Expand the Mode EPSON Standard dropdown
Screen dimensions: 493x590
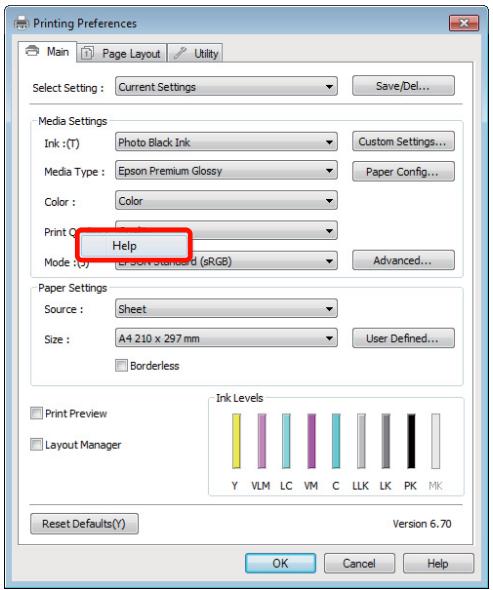coord(226,261)
